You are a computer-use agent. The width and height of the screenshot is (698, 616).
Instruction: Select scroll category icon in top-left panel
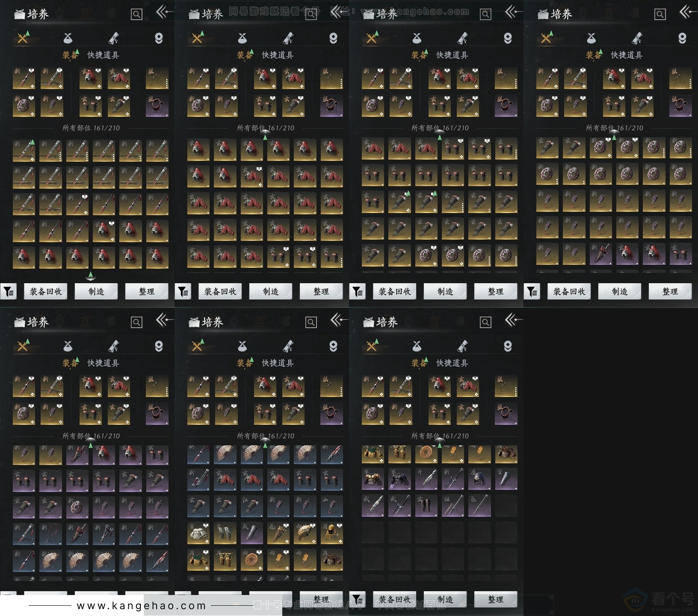point(114,38)
